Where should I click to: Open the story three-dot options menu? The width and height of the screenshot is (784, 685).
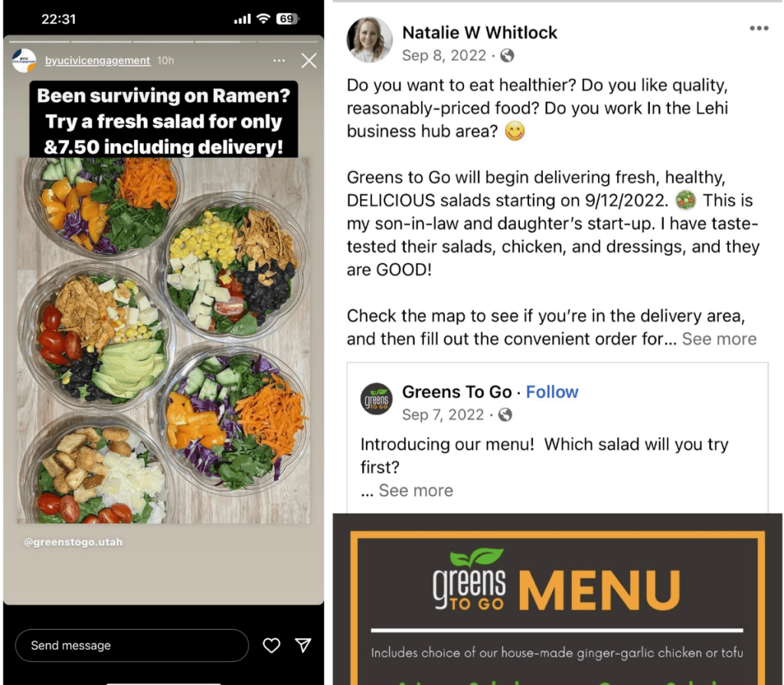tap(279, 60)
